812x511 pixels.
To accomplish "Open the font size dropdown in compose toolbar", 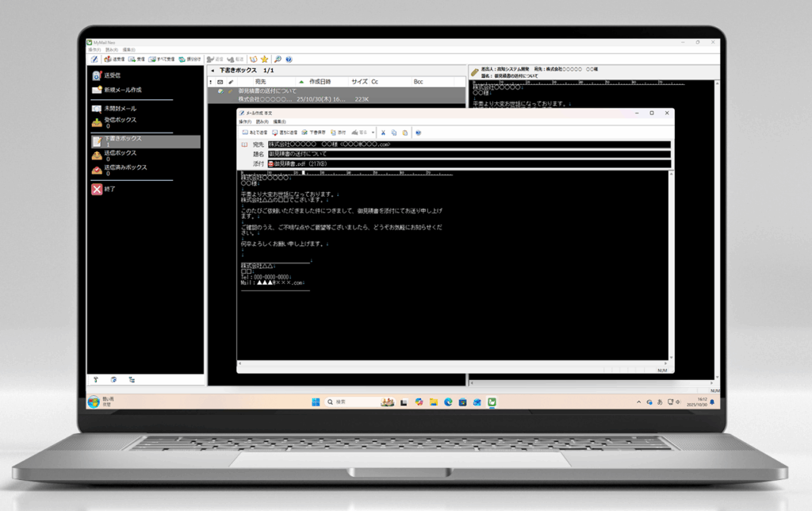I will [373, 132].
